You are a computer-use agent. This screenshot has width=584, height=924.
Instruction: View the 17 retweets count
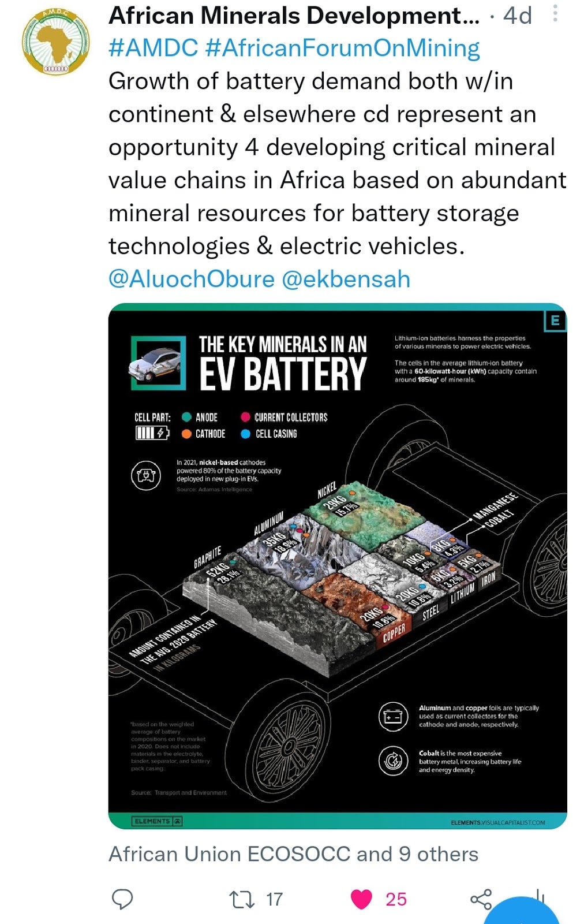(x=274, y=899)
